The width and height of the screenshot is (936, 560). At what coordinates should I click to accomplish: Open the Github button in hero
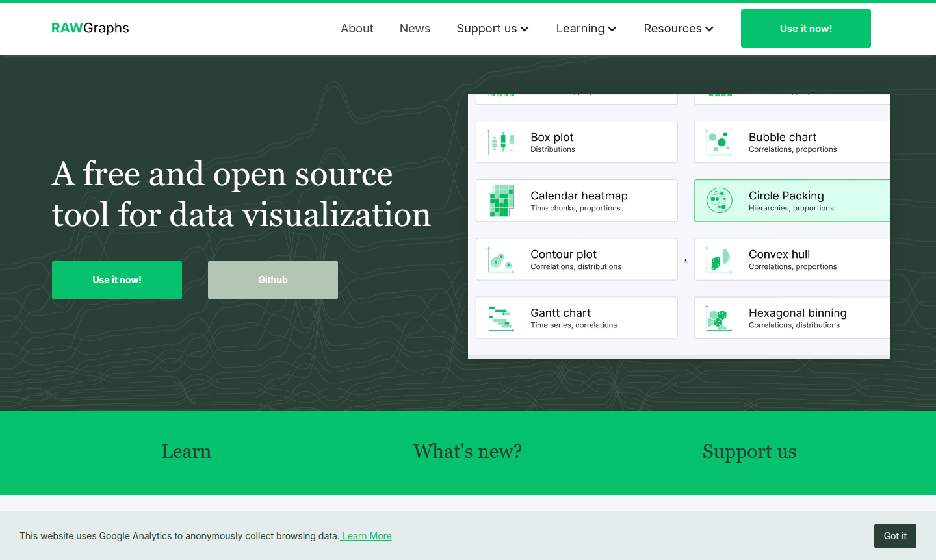(x=273, y=280)
